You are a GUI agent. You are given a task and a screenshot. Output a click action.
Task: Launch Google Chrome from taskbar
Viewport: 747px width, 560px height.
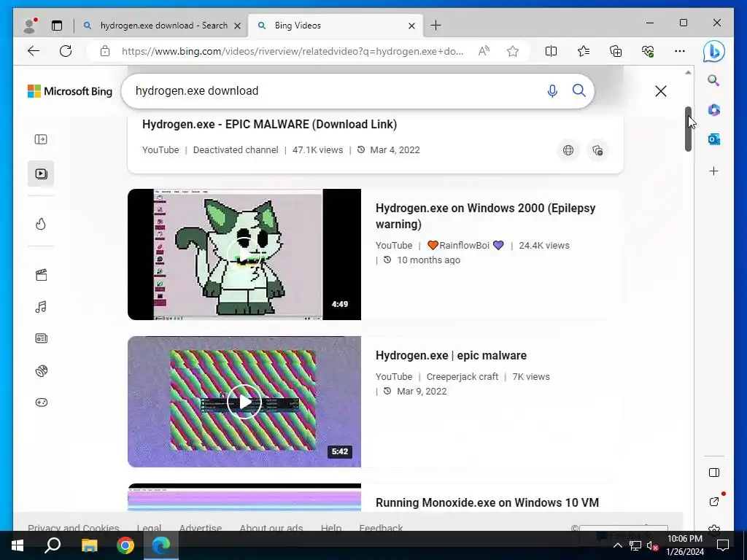[125, 545]
